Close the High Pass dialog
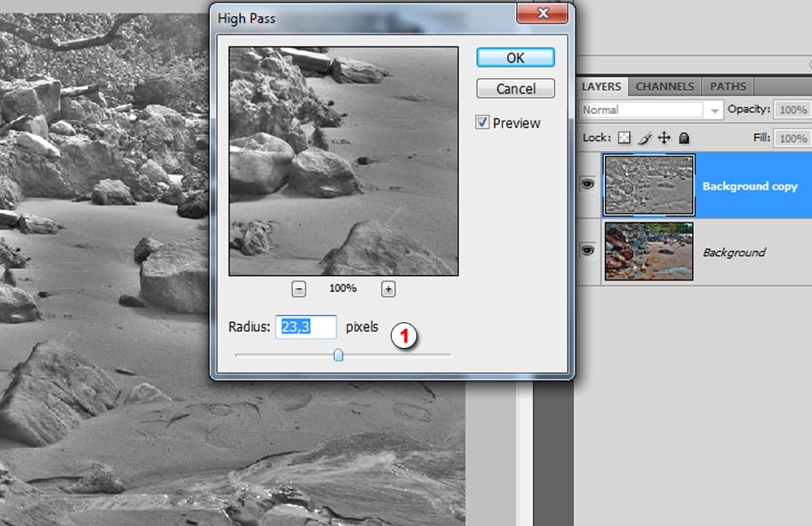The height and width of the screenshot is (526, 812). (543, 14)
